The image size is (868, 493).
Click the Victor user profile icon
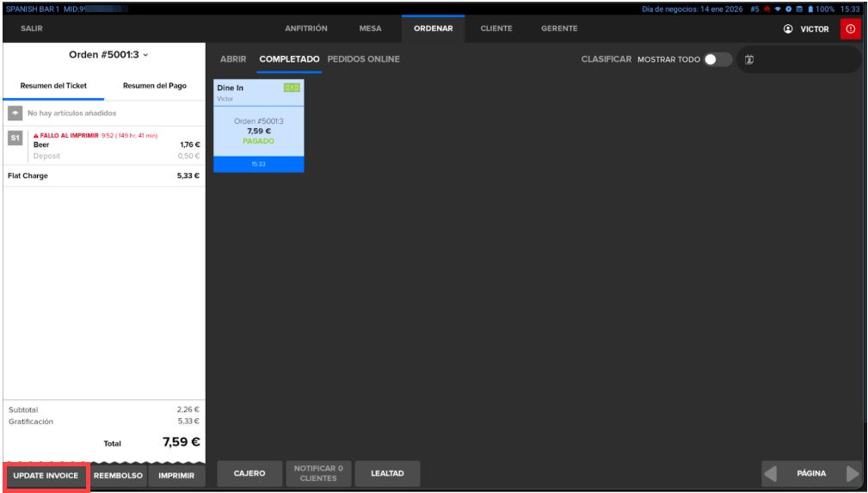(x=788, y=29)
